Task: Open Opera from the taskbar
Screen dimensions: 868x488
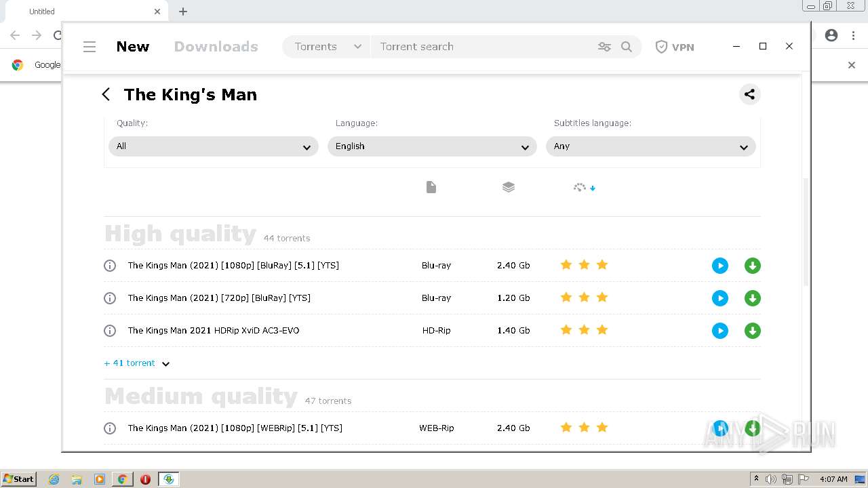Action: point(145,479)
